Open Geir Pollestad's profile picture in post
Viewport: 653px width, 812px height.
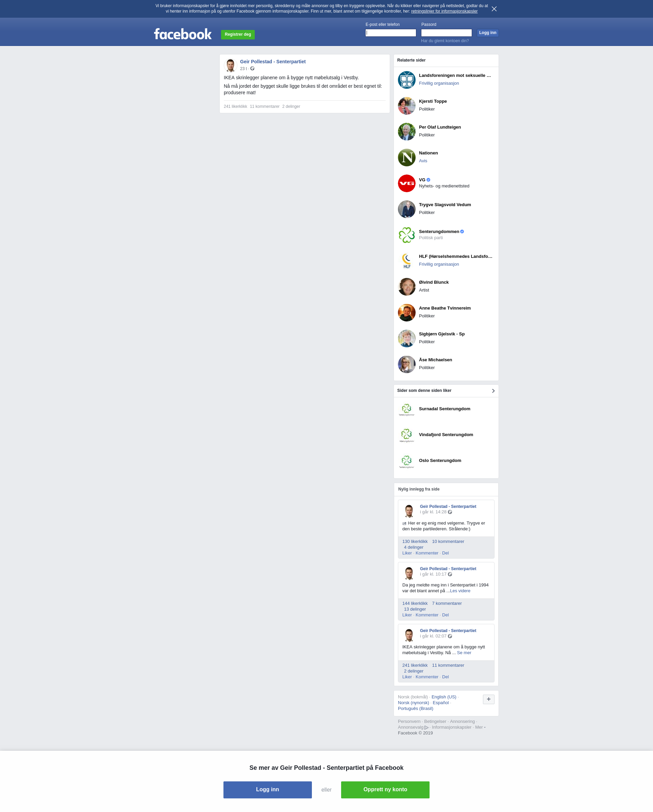coord(230,65)
